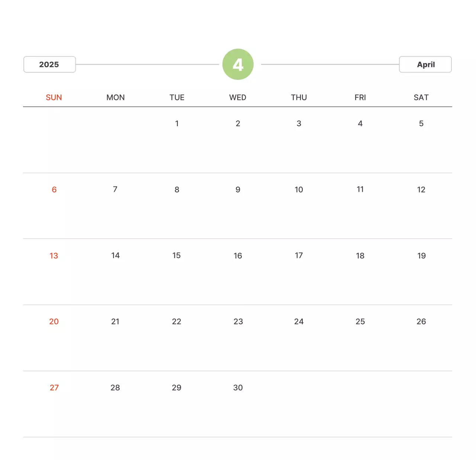The image size is (476, 460).
Task: Choose the last day, 30
Action: point(238,388)
